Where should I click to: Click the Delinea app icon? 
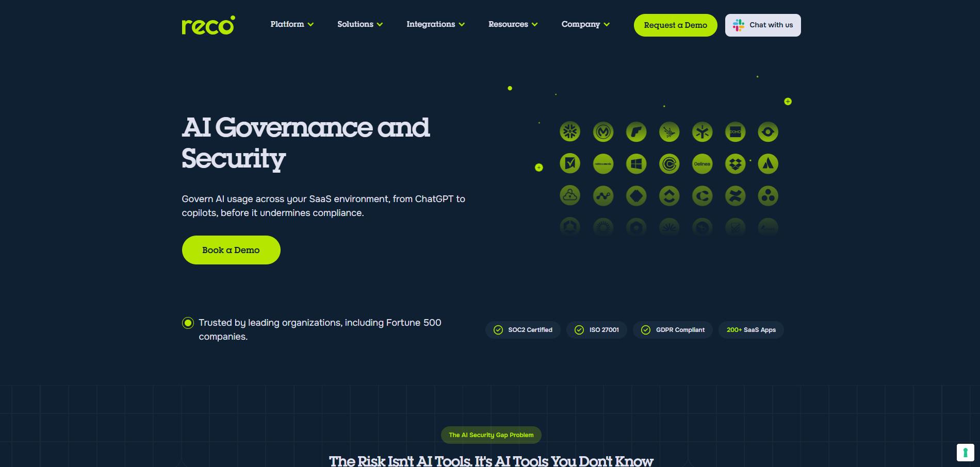coord(702,163)
